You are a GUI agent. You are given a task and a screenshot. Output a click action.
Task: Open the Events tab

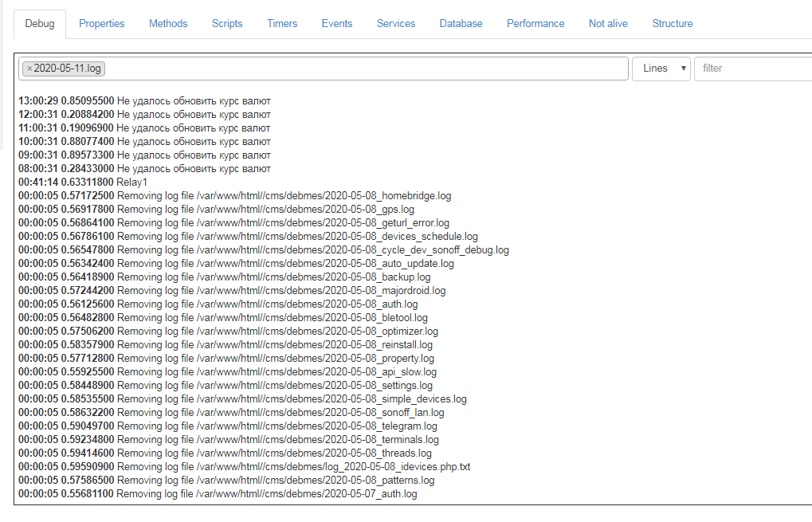click(x=337, y=24)
